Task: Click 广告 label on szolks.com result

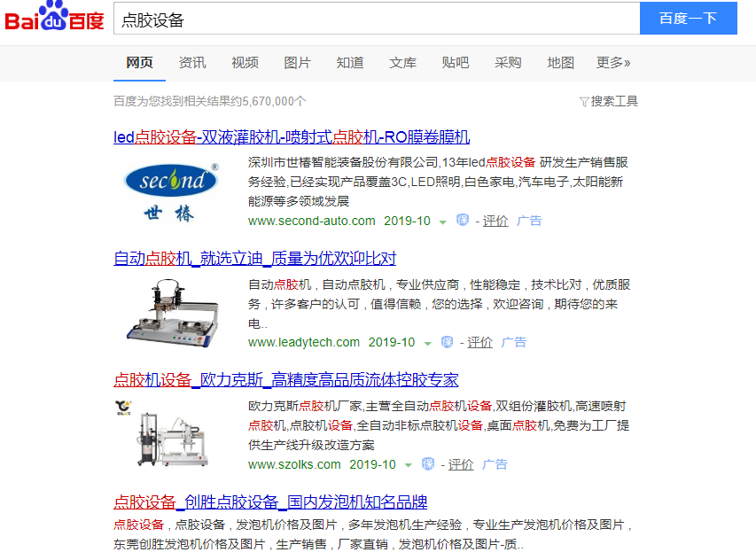Action: coord(495,464)
